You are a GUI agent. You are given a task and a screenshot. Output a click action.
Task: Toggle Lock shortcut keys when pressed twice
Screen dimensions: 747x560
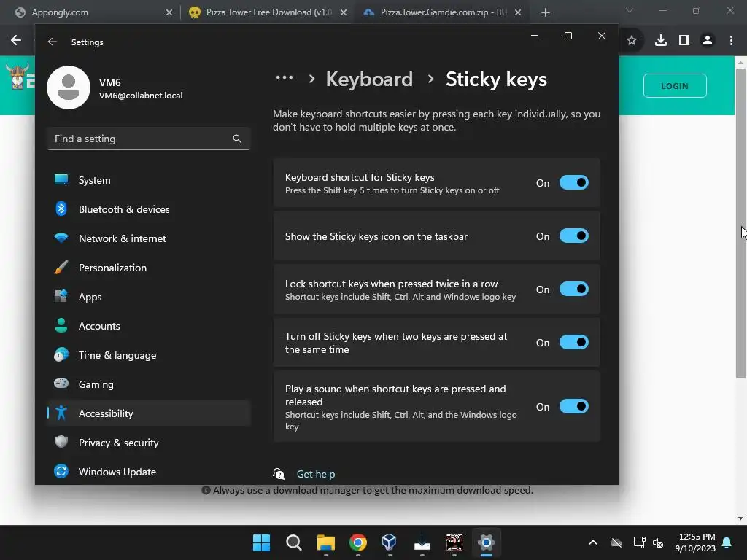click(574, 289)
